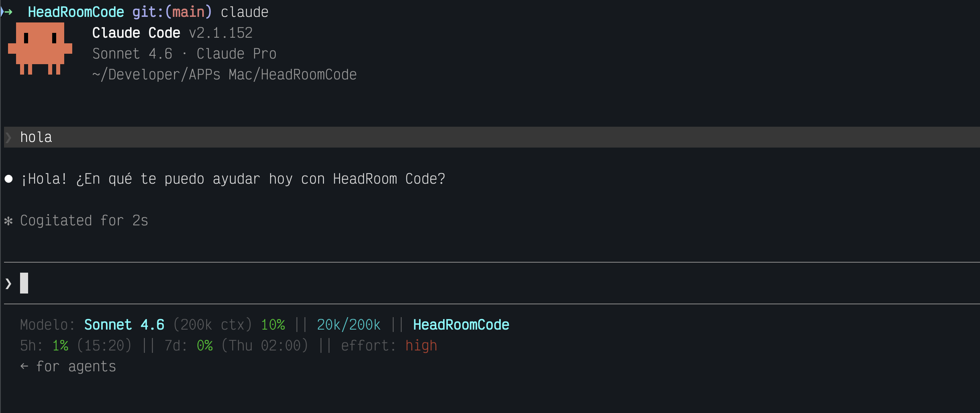The image size is (980, 413).
Task: Click the 10% context usage indicator
Action: [273, 324]
